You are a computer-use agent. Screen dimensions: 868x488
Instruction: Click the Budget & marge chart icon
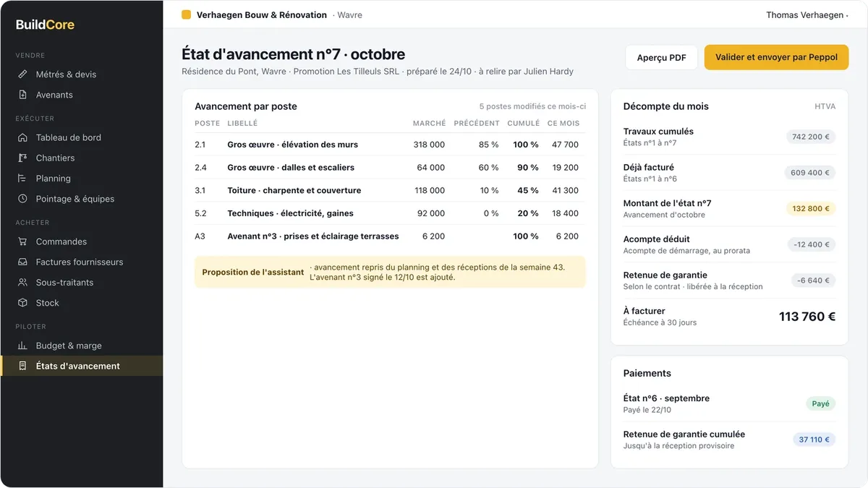coord(22,346)
